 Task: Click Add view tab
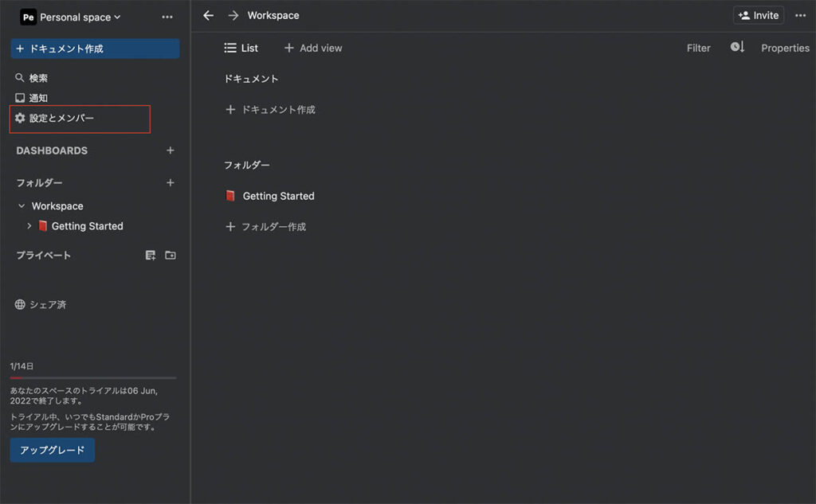coord(313,48)
